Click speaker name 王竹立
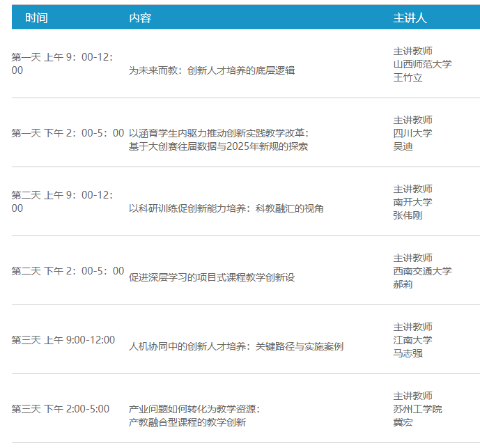This screenshot has height=448, width=480. (408, 77)
